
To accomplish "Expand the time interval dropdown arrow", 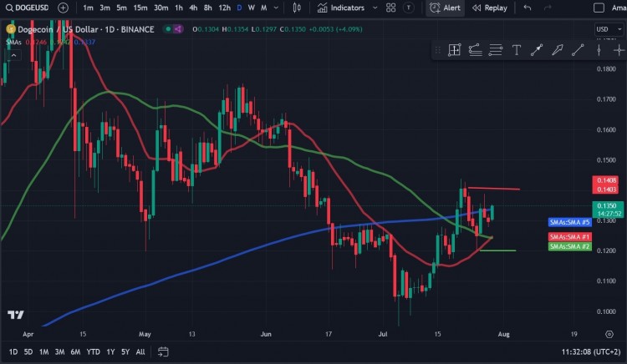I will click(276, 8).
